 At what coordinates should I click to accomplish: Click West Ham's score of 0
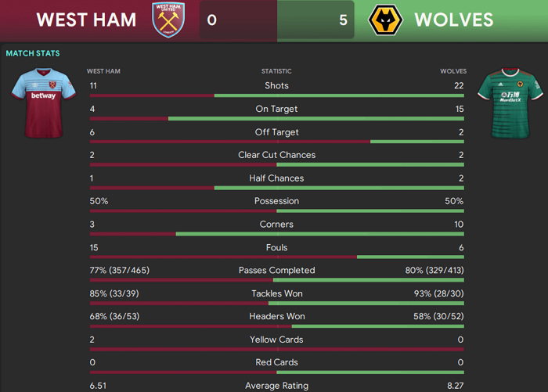[212, 20]
